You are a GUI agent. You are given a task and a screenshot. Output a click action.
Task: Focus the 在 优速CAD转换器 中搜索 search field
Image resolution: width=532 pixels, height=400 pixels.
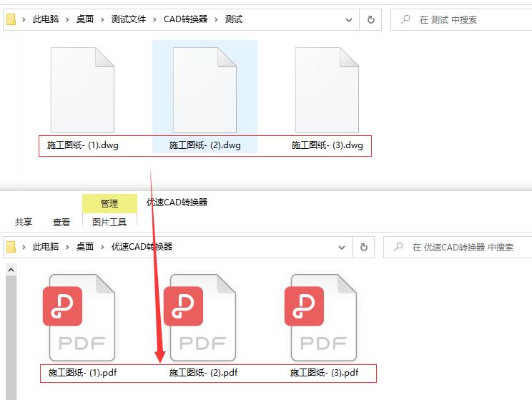point(458,247)
